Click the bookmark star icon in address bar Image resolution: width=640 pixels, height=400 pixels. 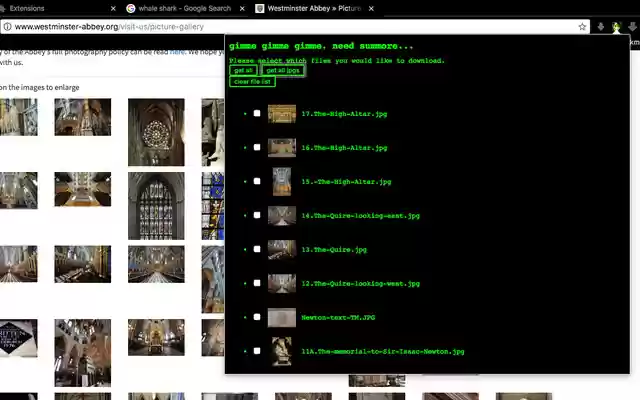coord(582,27)
